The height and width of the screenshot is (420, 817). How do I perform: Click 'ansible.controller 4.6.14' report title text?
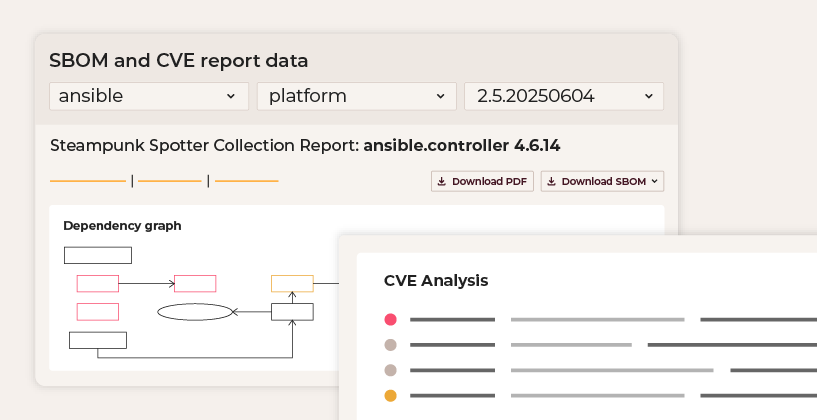point(462,145)
